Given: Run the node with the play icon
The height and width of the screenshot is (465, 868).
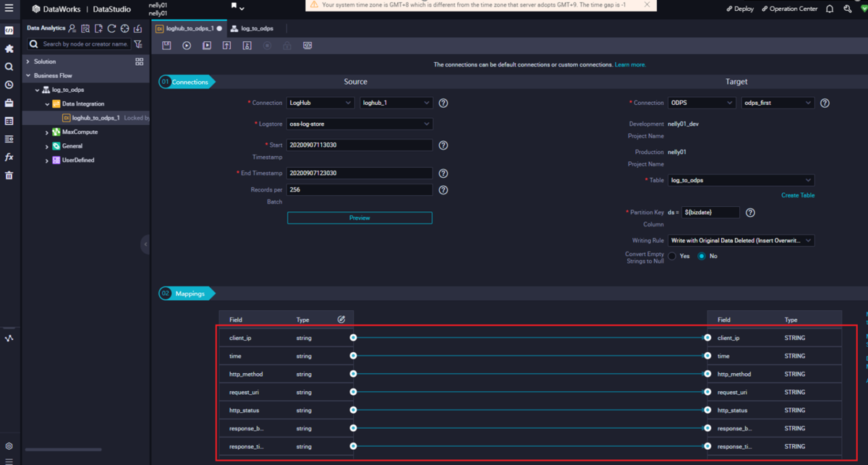Looking at the screenshot, I should point(187,46).
